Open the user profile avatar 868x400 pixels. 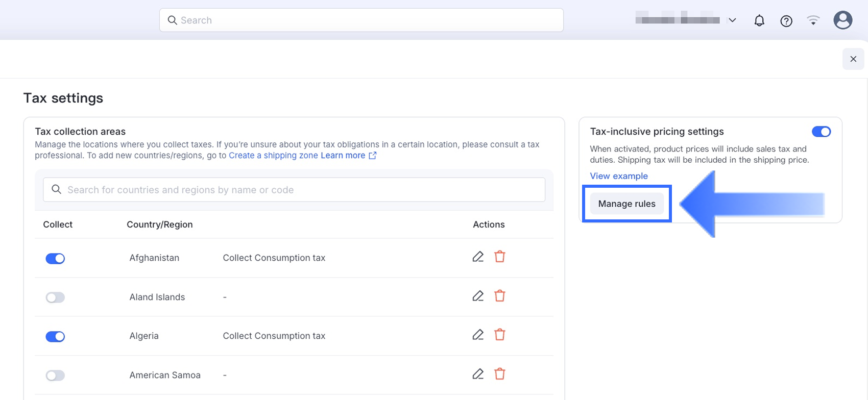coord(842,20)
